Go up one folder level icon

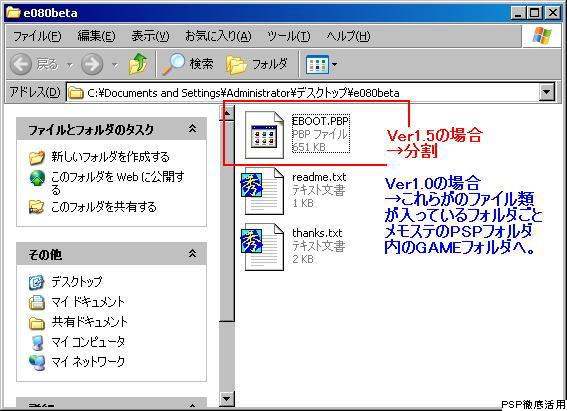point(138,64)
